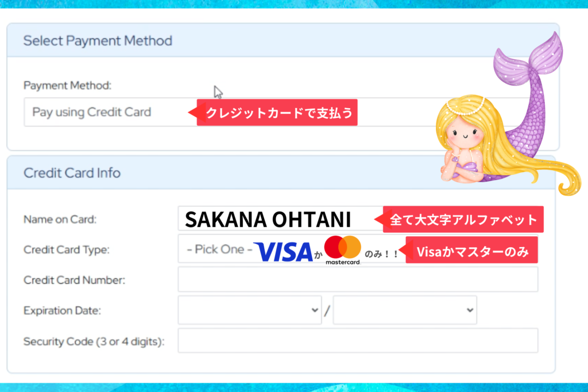Click the 'Credit Card Info' header
The image size is (588, 392).
(x=72, y=173)
